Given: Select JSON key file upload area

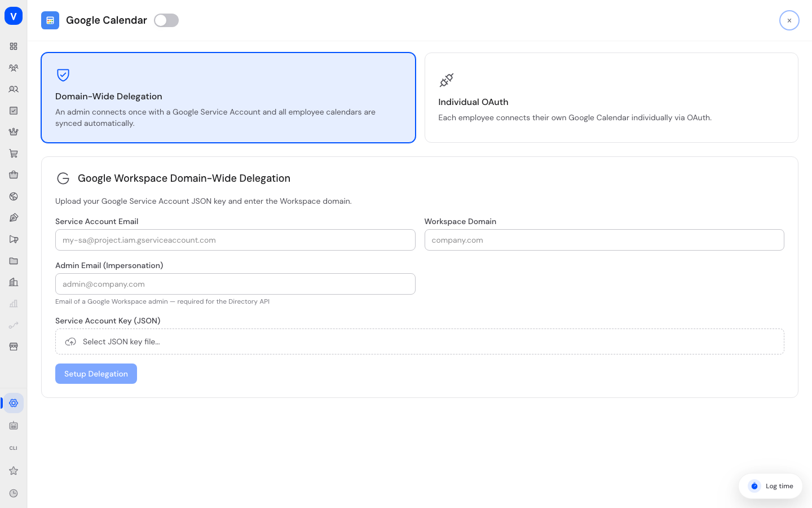Looking at the screenshot, I should point(420,341).
